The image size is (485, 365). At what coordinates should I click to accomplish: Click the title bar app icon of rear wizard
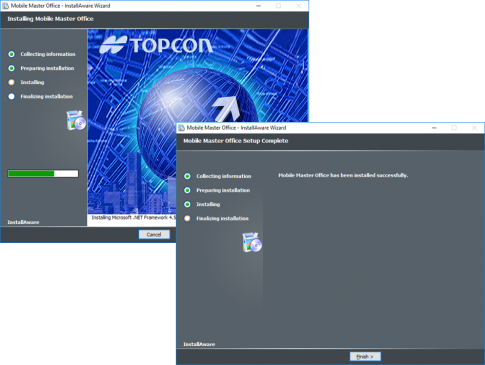(5, 6)
